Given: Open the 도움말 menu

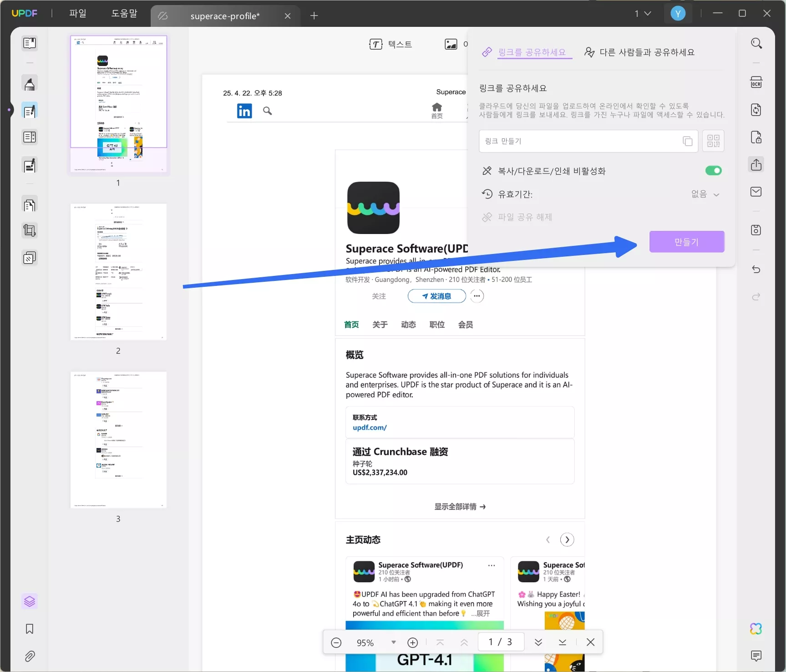Looking at the screenshot, I should coord(124,13).
